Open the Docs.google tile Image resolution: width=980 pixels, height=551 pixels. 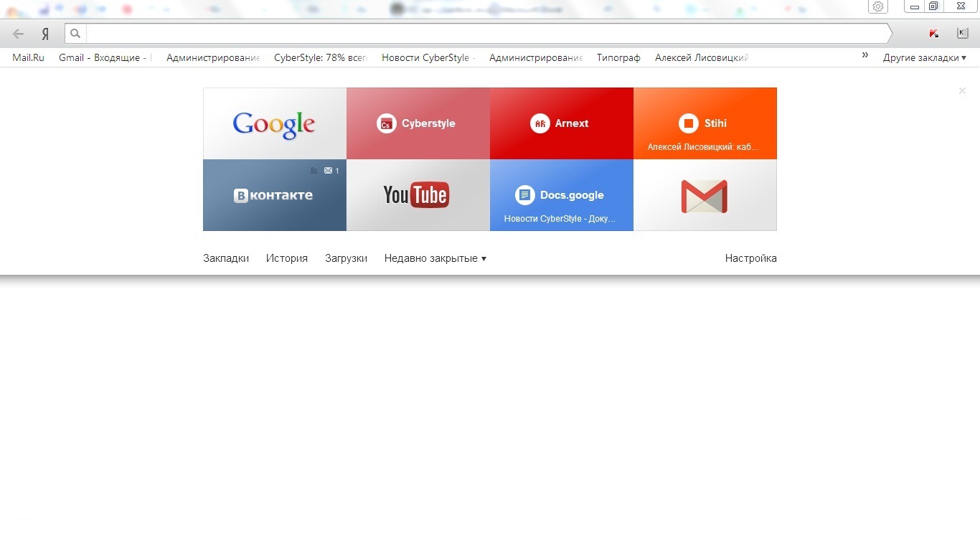[x=562, y=195]
